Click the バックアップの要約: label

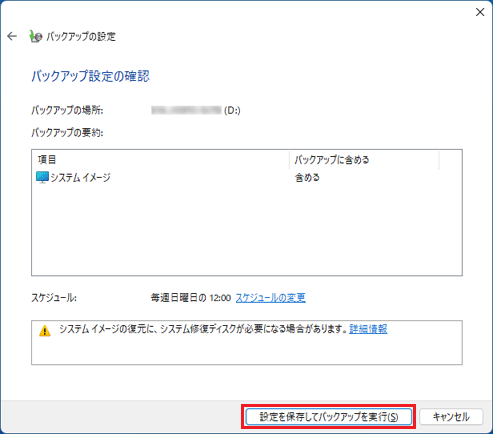tap(67, 133)
